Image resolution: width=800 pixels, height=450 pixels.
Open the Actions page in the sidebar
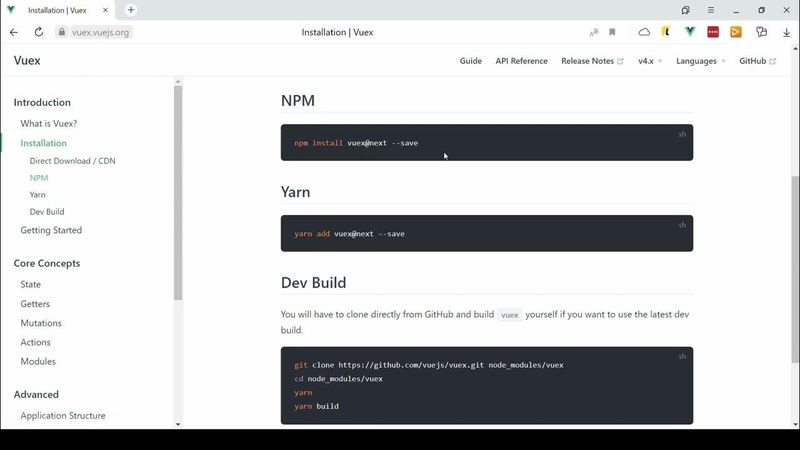[x=35, y=342]
